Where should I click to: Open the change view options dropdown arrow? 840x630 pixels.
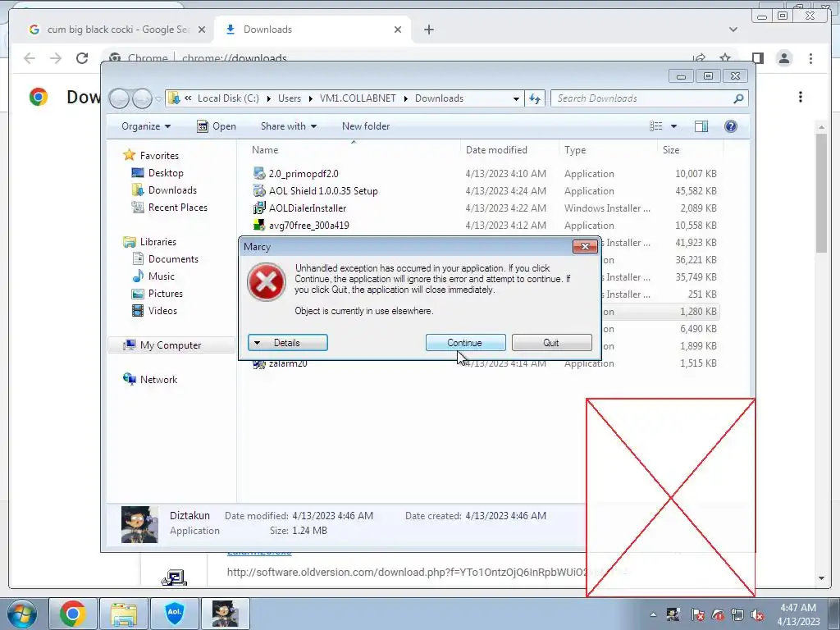[x=673, y=126]
